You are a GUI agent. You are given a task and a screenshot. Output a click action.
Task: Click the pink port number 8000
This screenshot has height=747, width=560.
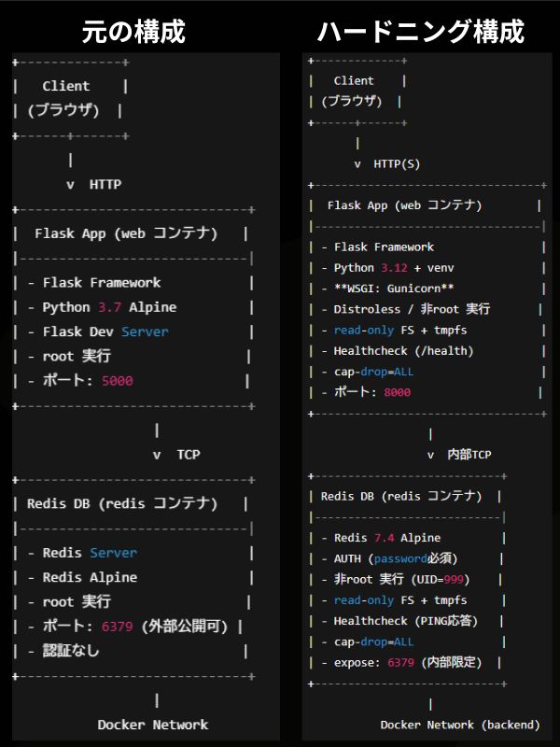[x=397, y=392]
